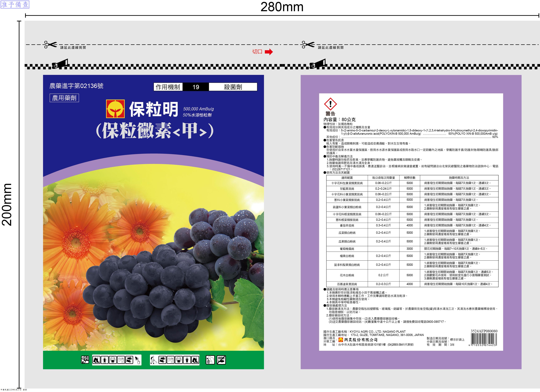Click the boots pictogram beside the wash-after-use icon
Image resolution: width=540 pixels, height=392 pixels.
pos(195,360)
